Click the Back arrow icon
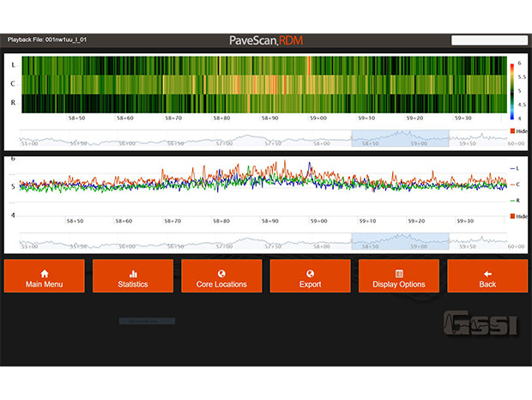Image resolution: width=532 pixels, height=400 pixels. pyautogui.click(x=487, y=274)
